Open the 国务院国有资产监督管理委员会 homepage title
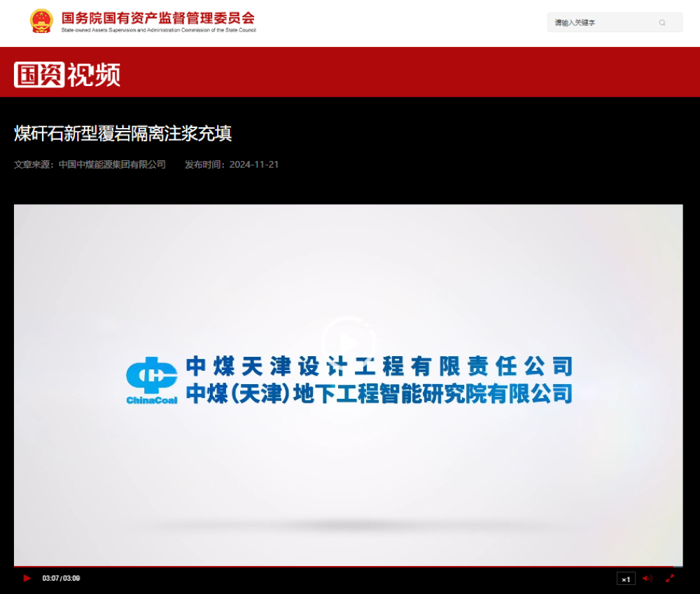 pos(158,18)
